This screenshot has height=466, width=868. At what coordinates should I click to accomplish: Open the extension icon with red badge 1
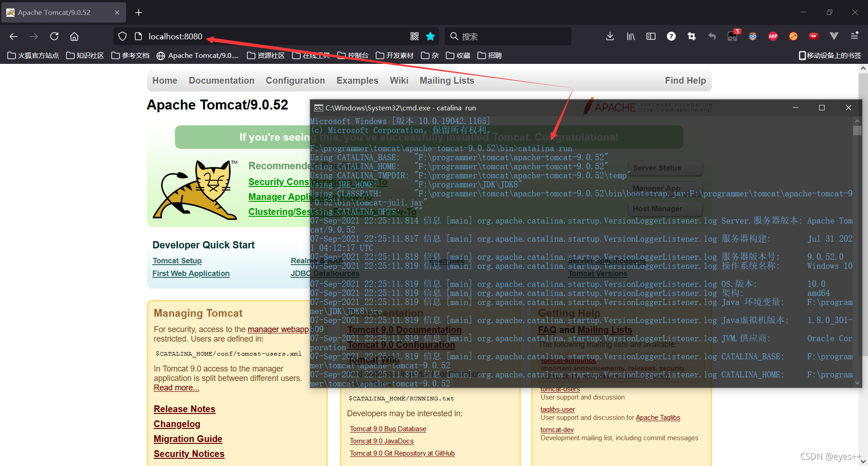[733, 36]
